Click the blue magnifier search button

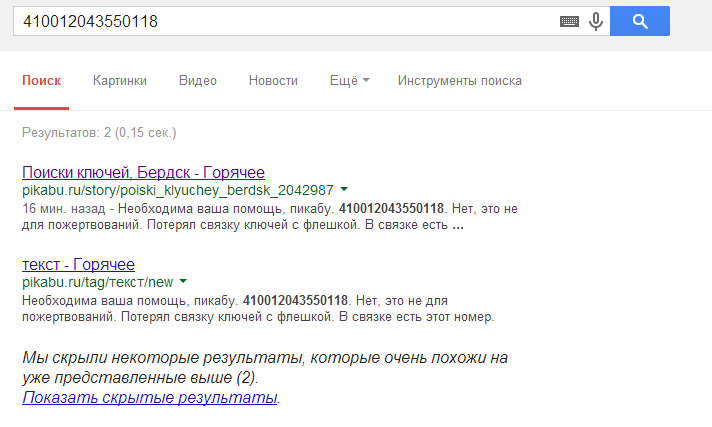tap(640, 21)
